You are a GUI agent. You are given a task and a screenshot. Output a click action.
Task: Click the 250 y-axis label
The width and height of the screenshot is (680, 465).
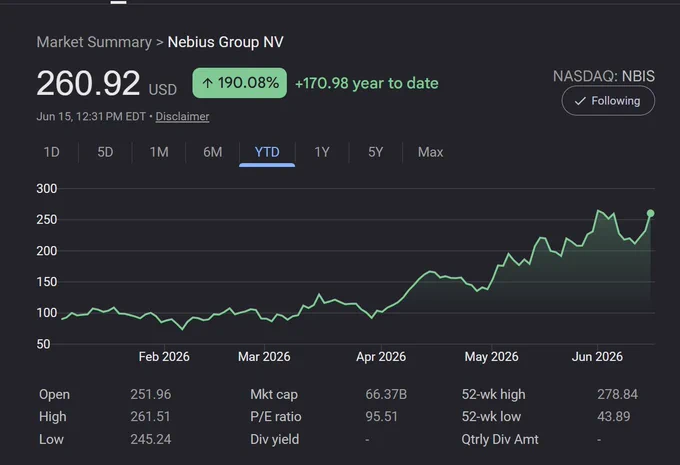coord(47,219)
